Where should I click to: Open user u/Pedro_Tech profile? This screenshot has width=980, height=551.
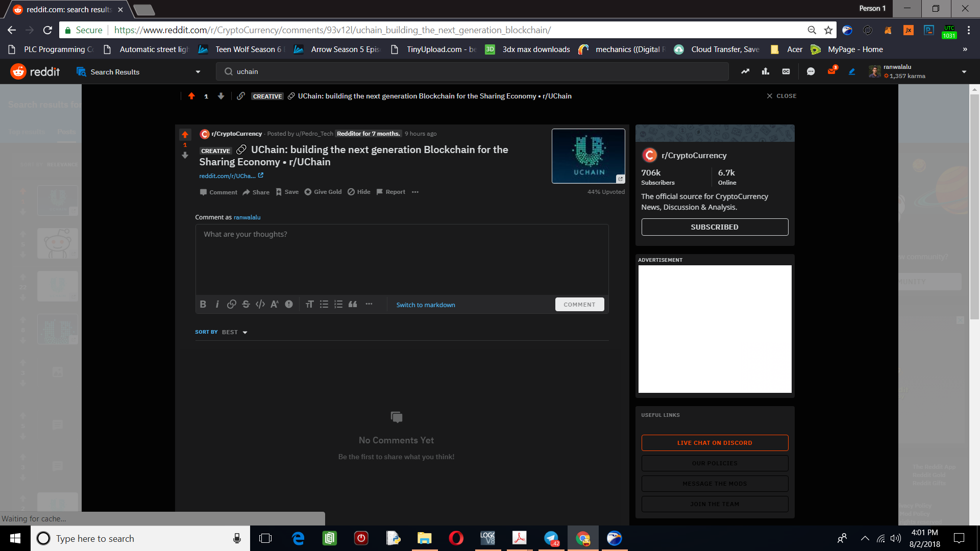click(314, 134)
